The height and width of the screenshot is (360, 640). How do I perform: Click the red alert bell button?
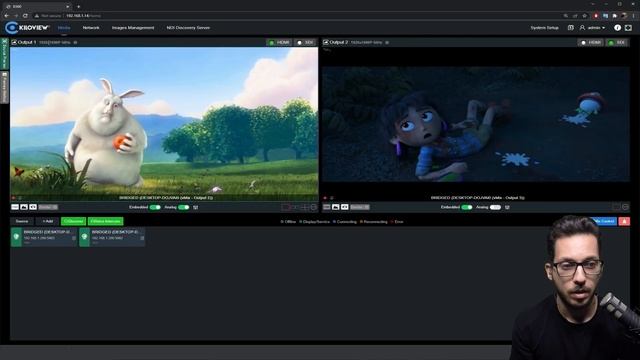click(x=624, y=221)
